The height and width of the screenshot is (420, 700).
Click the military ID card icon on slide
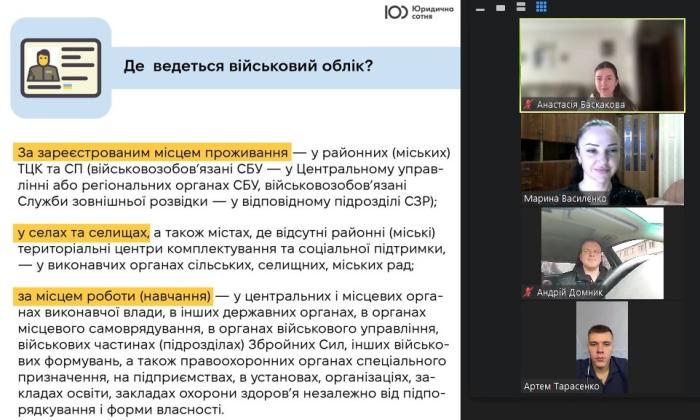pos(52,63)
